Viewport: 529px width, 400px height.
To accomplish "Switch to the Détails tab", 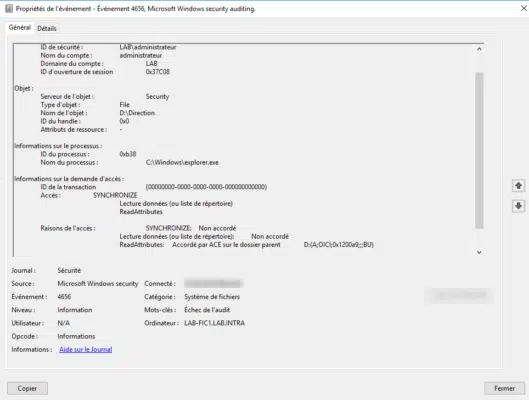I will 47,28.
